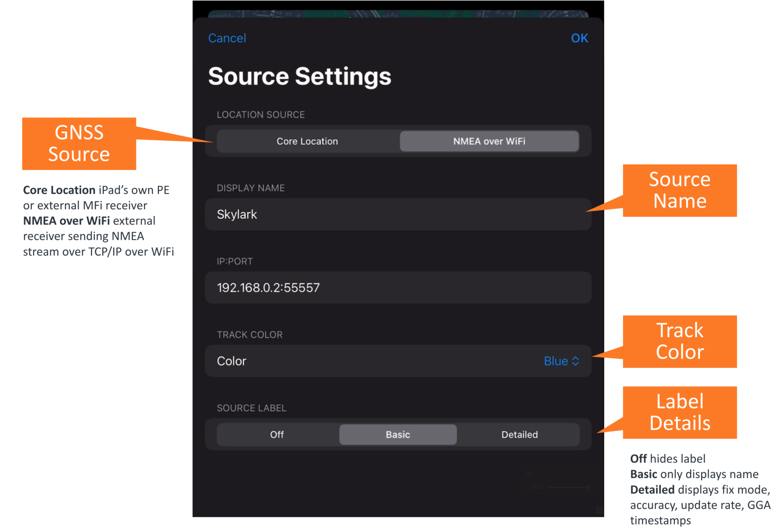Click the DISPLAY NAME section label
This screenshot has height=532, width=782.
(x=250, y=188)
